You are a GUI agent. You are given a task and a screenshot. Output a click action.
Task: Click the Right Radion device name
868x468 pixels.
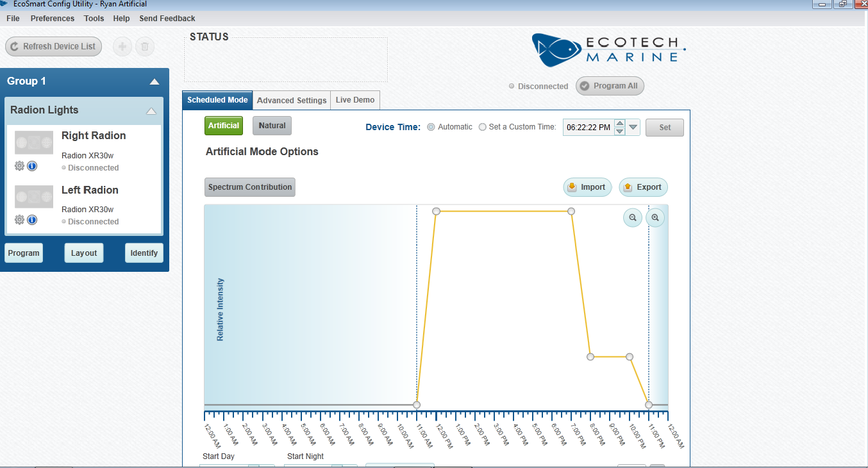tap(94, 136)
